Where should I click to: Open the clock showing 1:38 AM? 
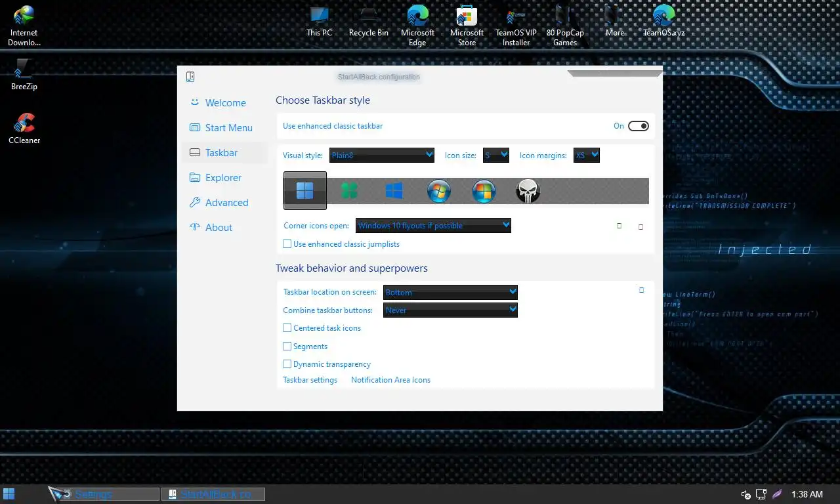coord(807,494)
